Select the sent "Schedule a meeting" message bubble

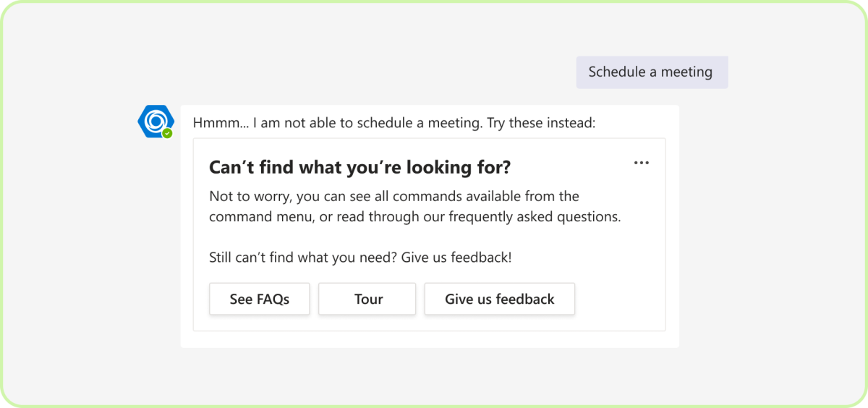tap(651, 72)
